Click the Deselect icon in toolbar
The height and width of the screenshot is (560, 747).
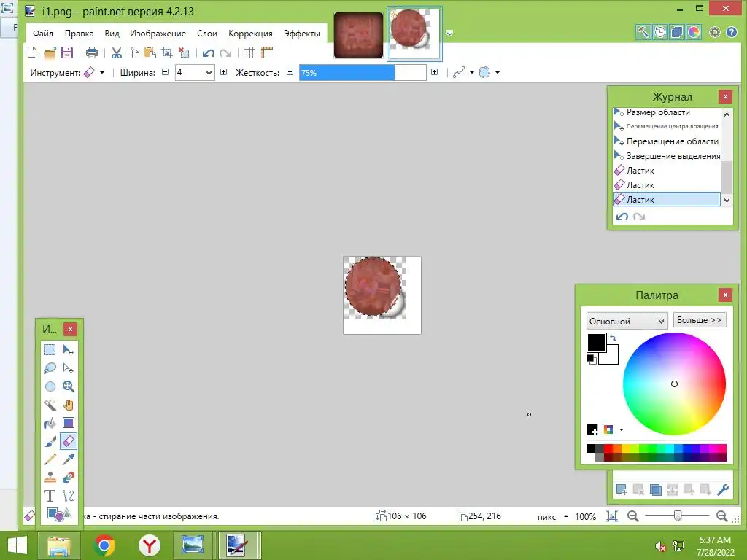[184, 52]
